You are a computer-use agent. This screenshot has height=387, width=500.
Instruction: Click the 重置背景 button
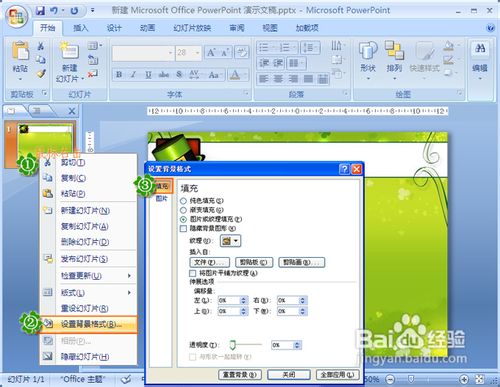pos(240,375)
